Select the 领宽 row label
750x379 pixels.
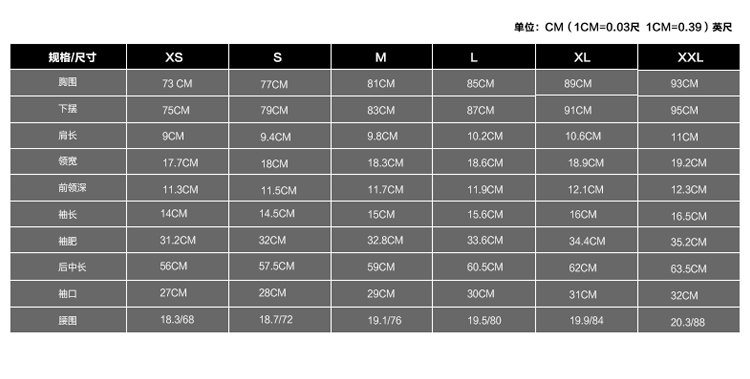pos(68,162)
